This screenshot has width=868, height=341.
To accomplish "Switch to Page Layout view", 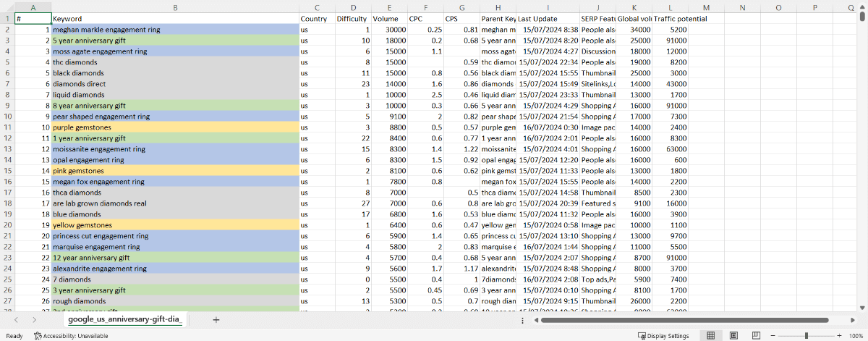I will (733, 336).
